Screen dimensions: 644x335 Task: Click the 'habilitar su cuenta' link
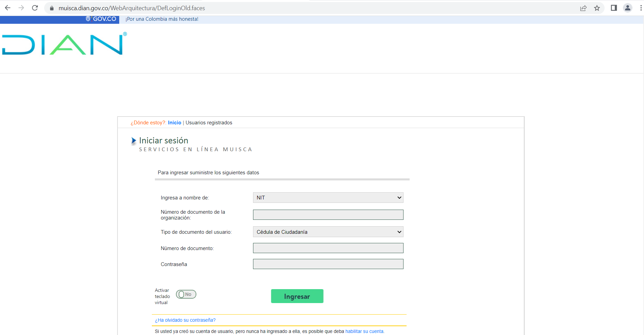pyautogui.click(x=364, y=331)
